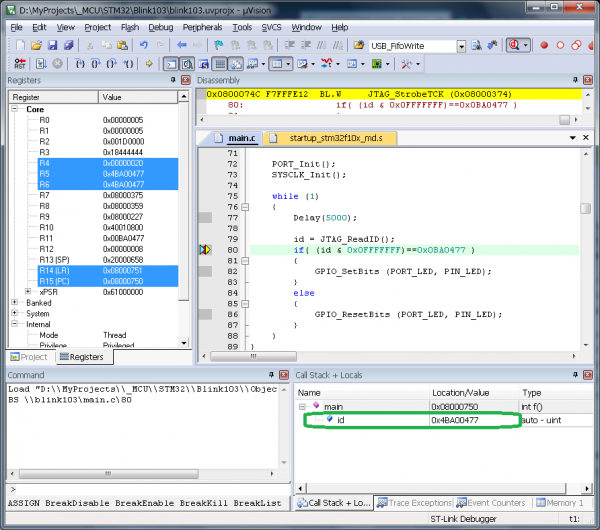600x530 pixels.
Task: Expand the Banked register group
Action: [x=16, y=302]
